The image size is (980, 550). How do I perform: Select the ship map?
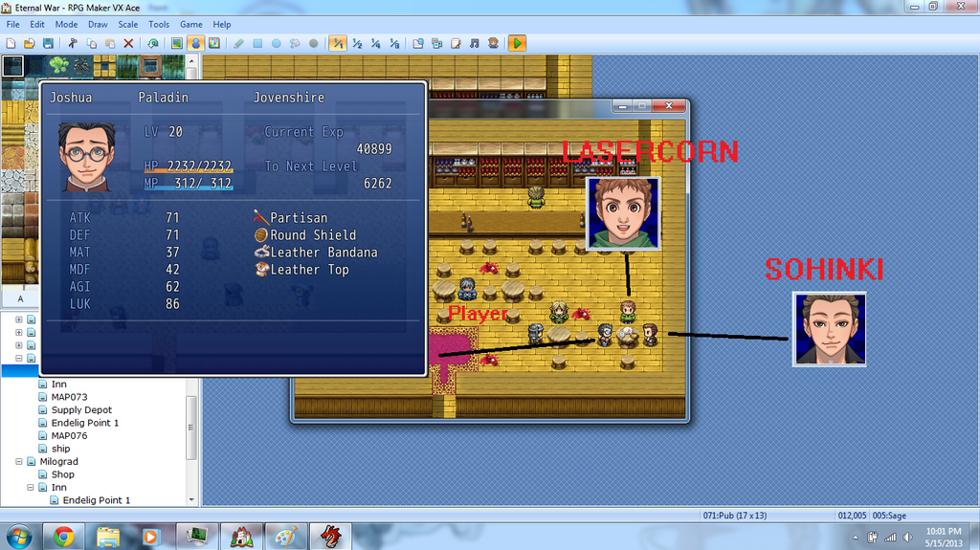(60, 449)
